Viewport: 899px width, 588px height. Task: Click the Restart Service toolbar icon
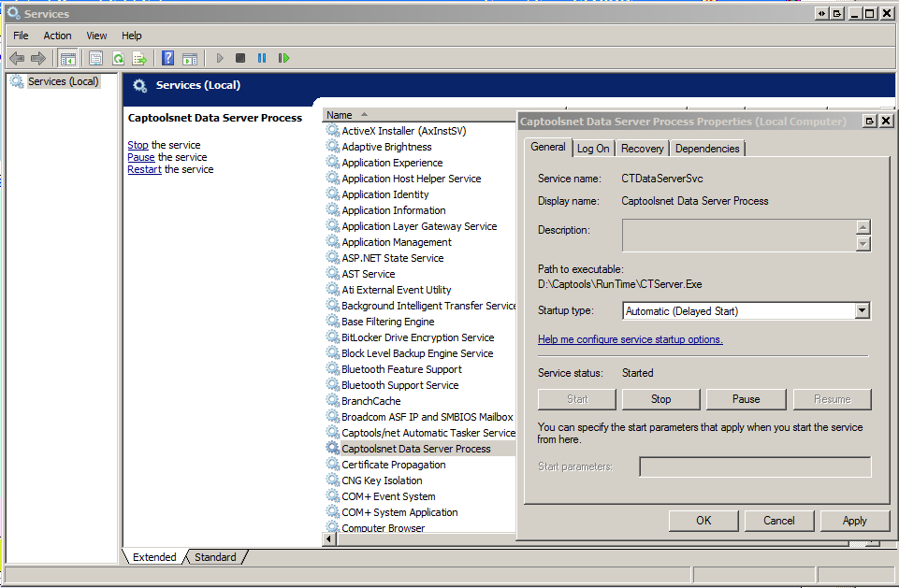283,58
